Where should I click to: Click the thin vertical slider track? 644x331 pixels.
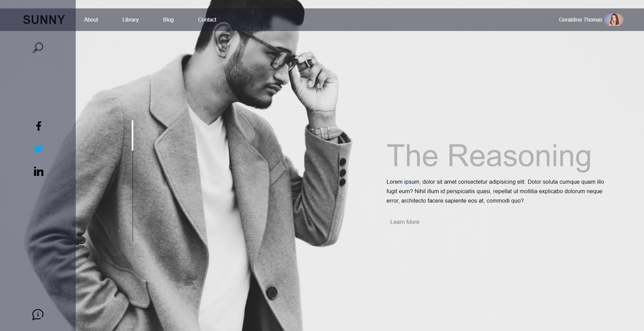(x=133, y=196)
